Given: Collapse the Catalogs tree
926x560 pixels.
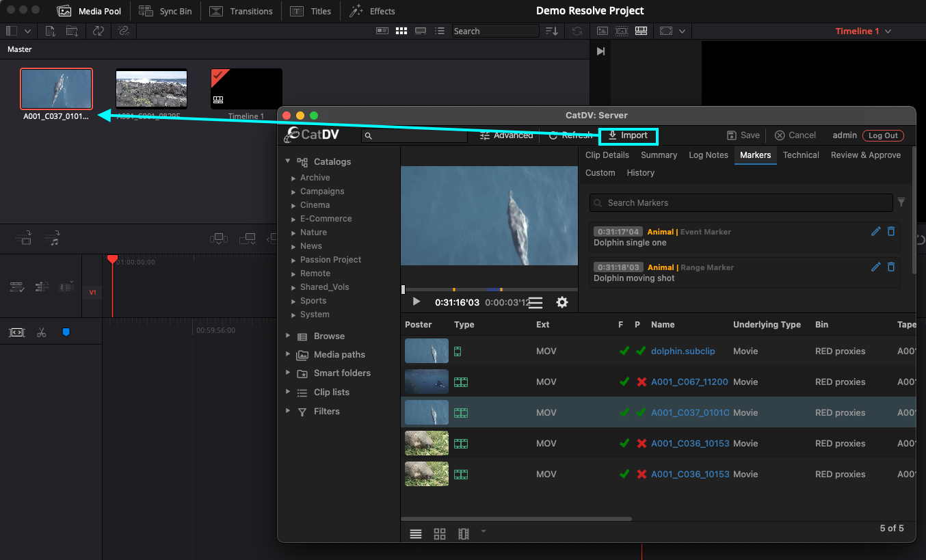Looking at the screenshot, I should pyautogui.click(x=288, y=161).
